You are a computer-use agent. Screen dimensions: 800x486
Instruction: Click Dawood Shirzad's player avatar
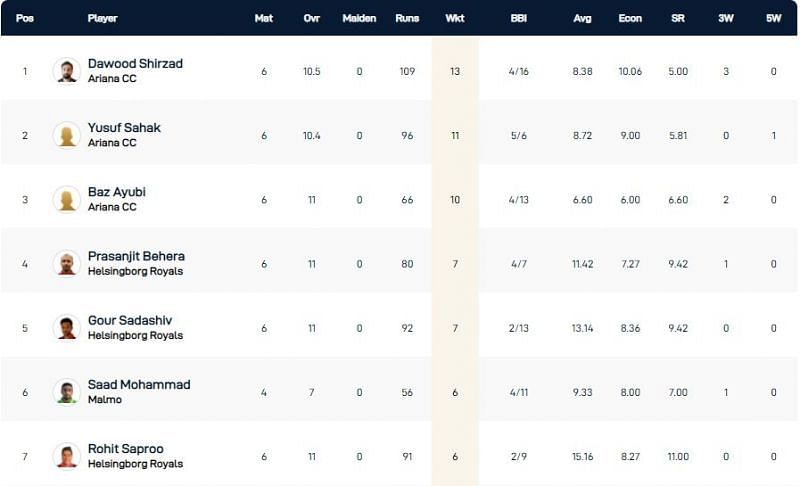click(x=67, y=71)
